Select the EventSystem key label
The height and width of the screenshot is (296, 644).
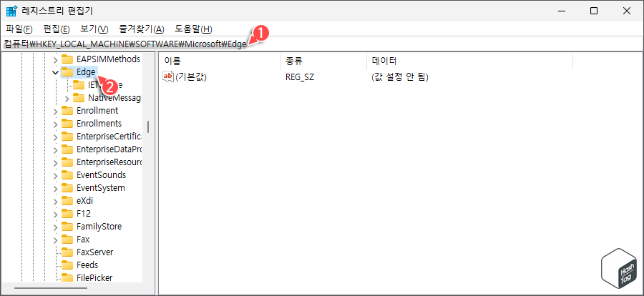[x=101, y=188]
